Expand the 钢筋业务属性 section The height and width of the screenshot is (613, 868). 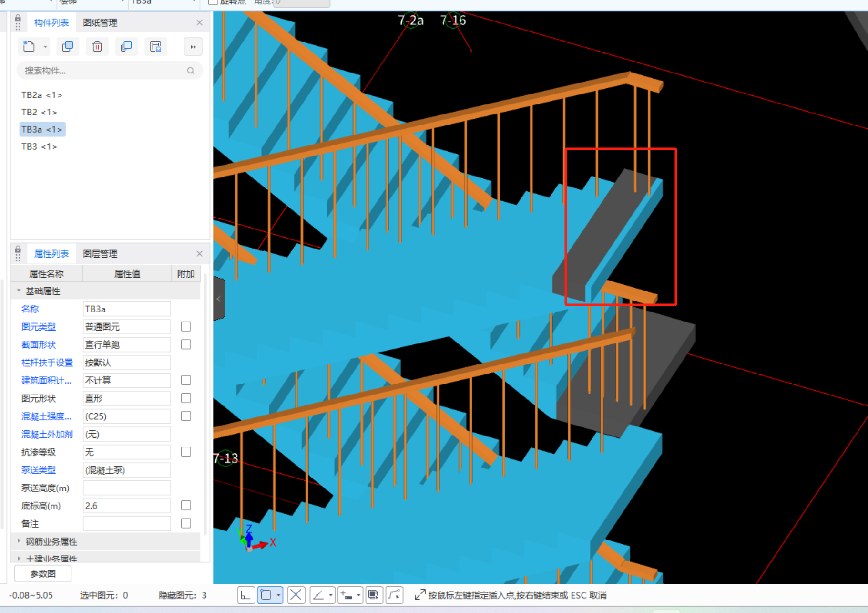(19, 541)
